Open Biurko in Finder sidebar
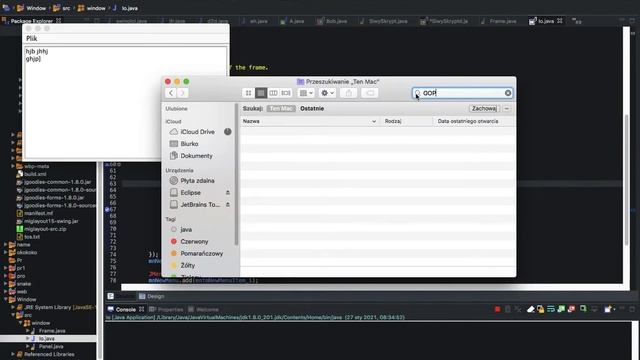This screenshot has height=360, width=640. click(x=189, y=144)
